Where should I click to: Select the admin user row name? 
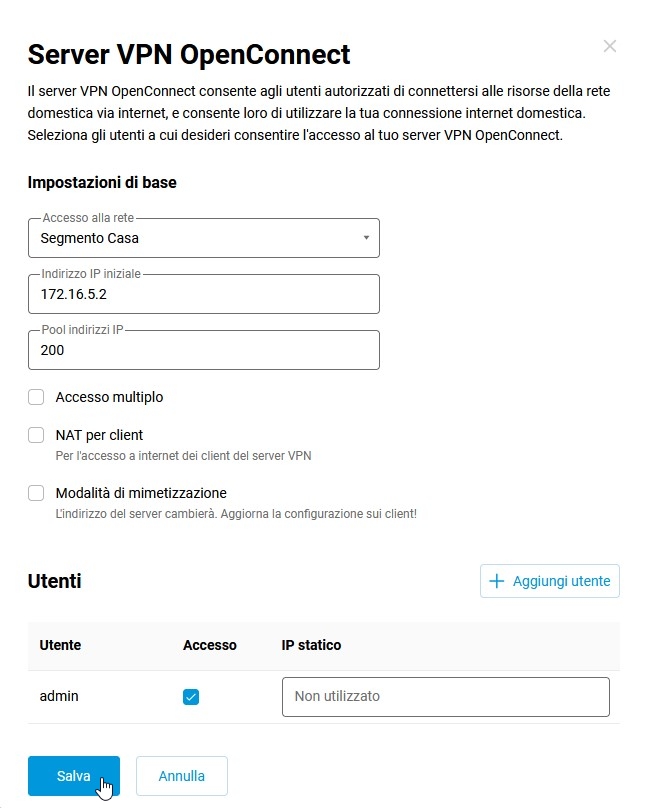pos(59,696)
